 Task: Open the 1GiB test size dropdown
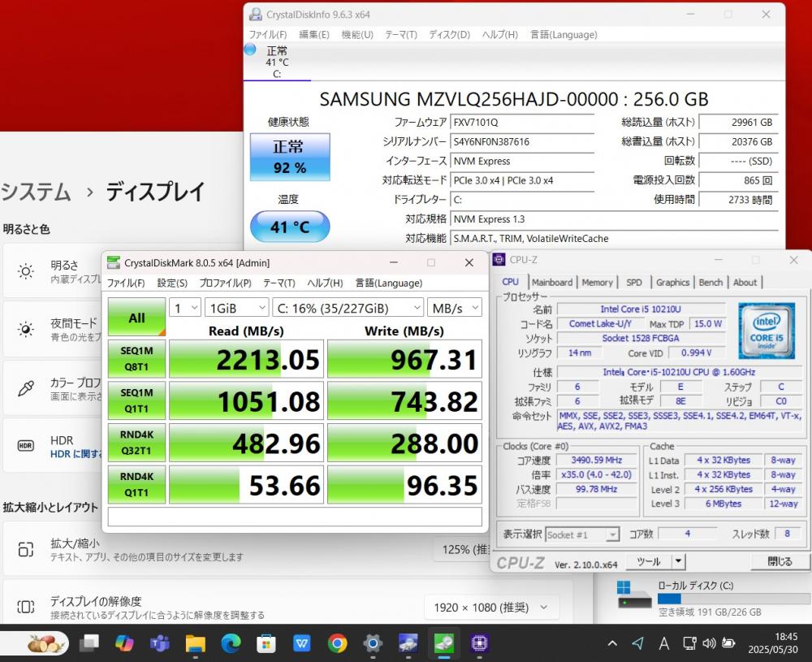click(236, 308)
